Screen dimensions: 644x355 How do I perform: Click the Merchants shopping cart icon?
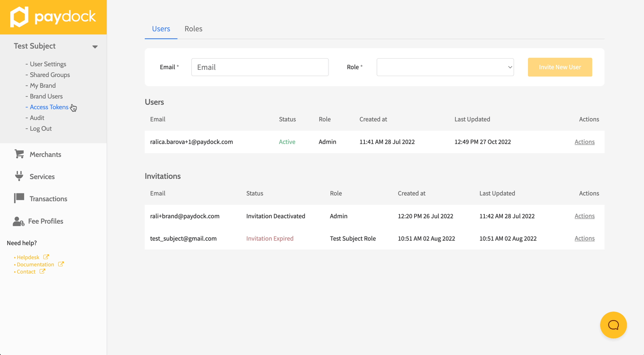(x=19, y=154)
